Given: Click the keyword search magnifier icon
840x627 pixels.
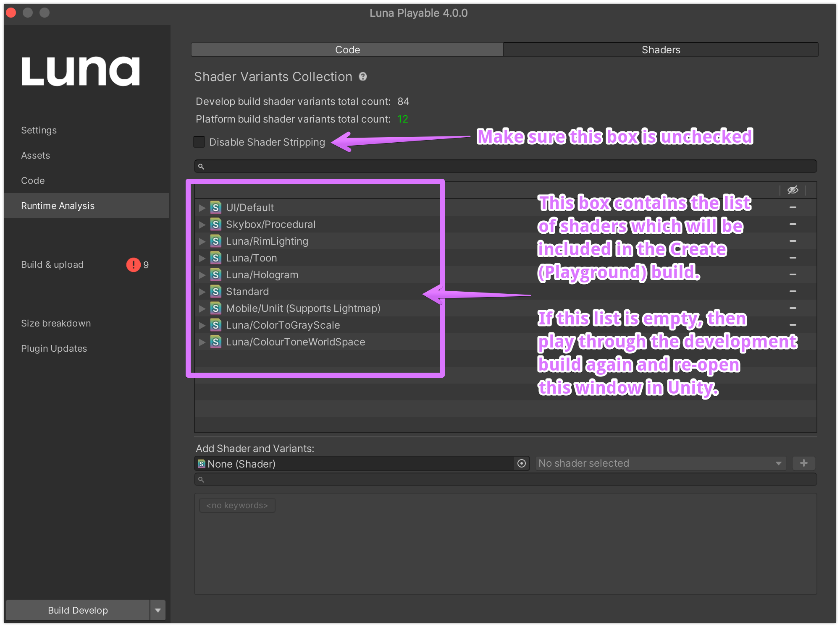Looking at the screenshot, I should pos(201,479).
